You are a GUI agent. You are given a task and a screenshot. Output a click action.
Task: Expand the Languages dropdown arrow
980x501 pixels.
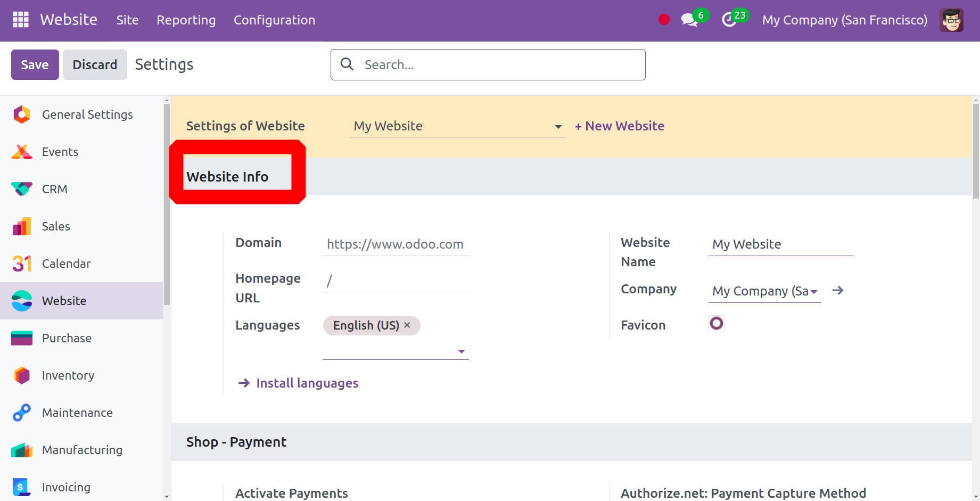pyautogui.click(x=462, y=351)
